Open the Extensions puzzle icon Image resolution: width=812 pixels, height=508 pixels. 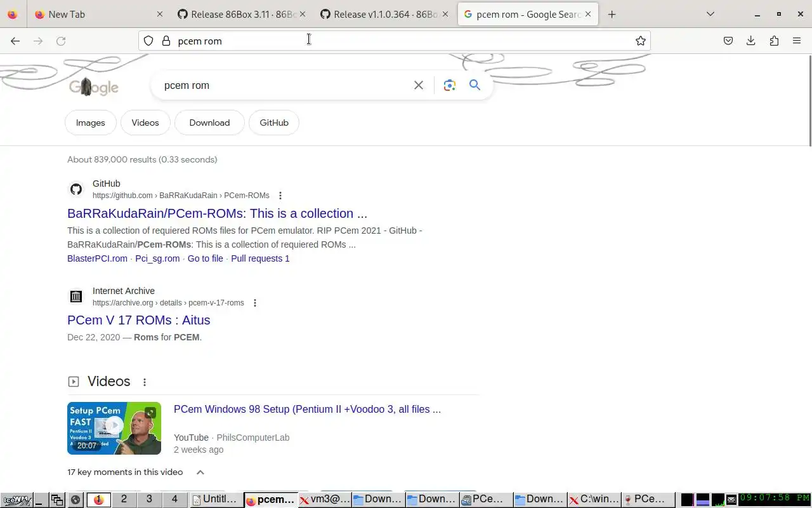click(x=774, y=41)
